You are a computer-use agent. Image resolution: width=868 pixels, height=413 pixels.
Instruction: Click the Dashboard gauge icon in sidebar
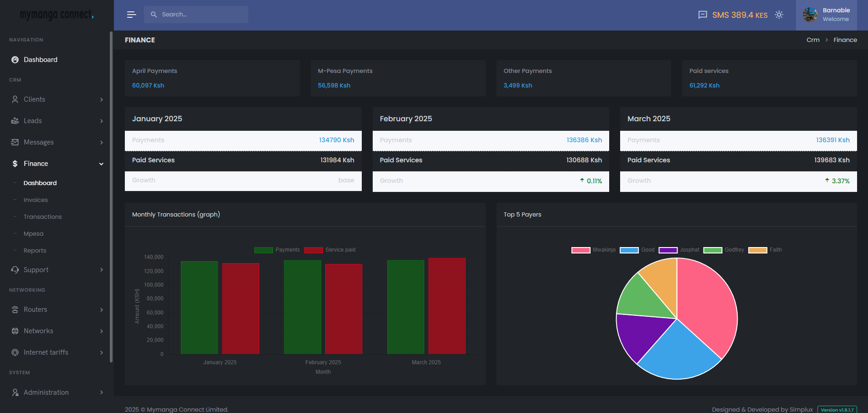point(15,60)
